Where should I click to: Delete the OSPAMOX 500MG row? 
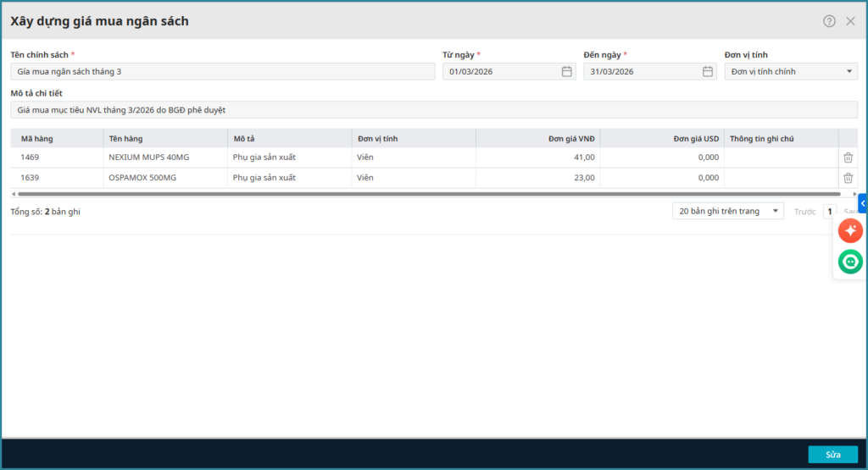pyautogui.click(x=848, y=178)
